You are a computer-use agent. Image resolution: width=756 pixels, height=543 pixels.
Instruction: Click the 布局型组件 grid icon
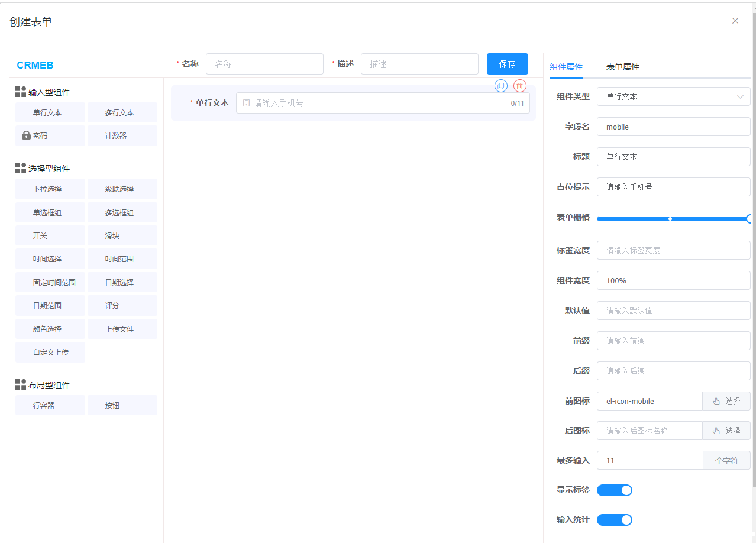point(21,384)
